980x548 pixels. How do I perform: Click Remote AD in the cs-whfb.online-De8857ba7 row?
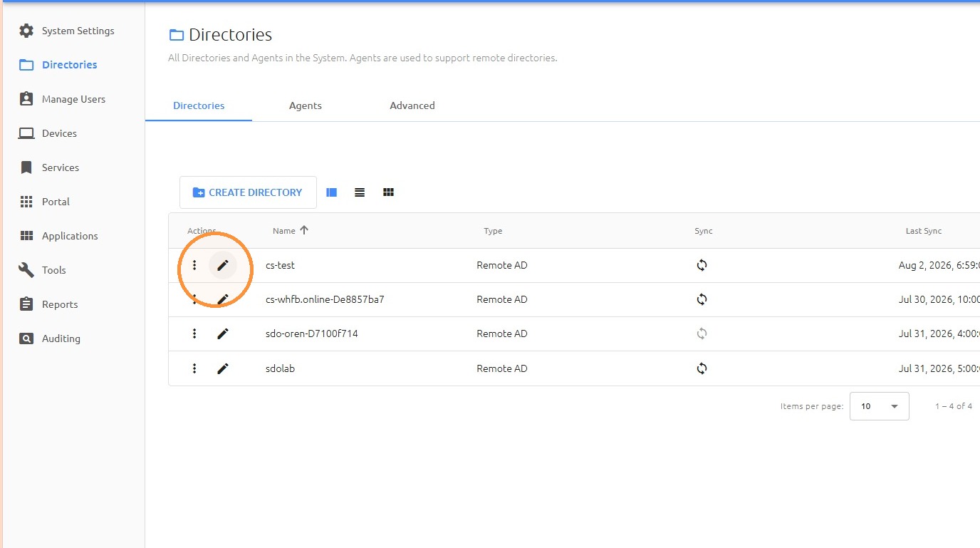point(502,299)
